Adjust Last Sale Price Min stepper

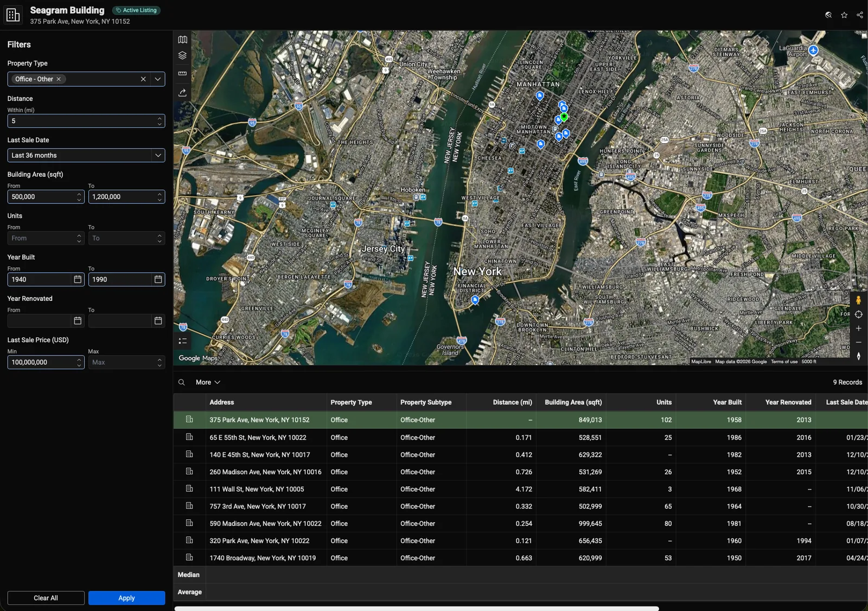click(79, 362)
